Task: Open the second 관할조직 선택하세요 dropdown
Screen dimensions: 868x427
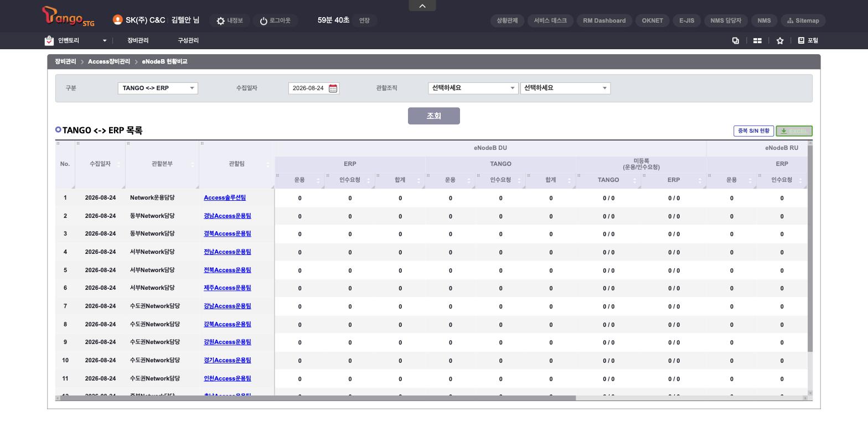Action: pyautogui.click(x=565, y=88)
